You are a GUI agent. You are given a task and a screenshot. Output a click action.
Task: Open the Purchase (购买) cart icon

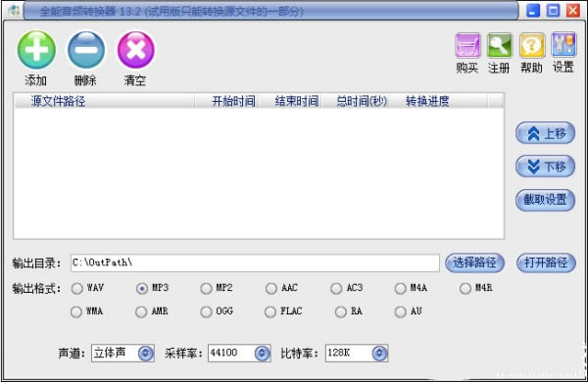click(x=467, y=45)
